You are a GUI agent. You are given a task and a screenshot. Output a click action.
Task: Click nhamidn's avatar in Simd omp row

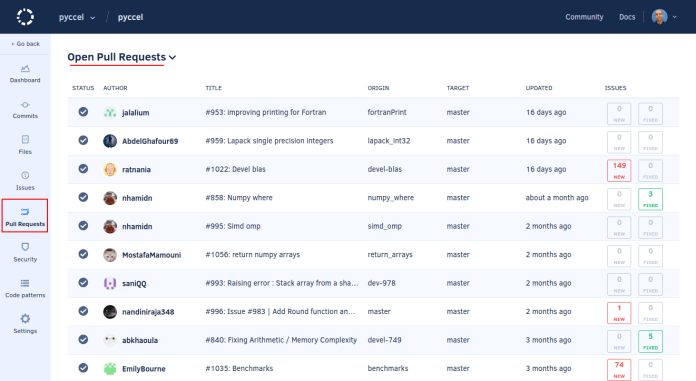point(110,226)
